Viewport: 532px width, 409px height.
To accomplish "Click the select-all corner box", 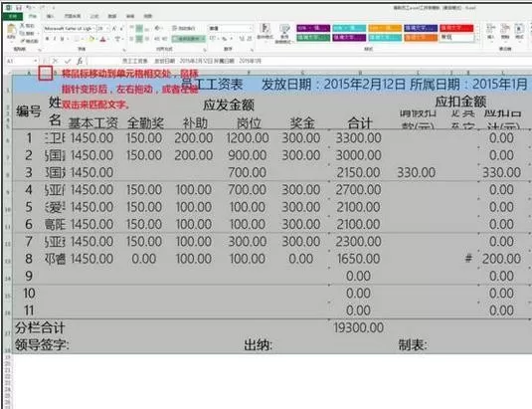I will click(x=9, y=73).
